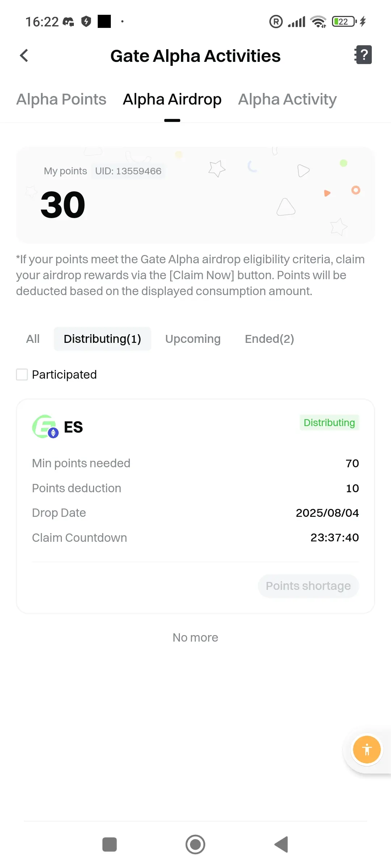Switch to the Alpha Points tab
This screenshot has width=391, height=868.
point(61,99)
